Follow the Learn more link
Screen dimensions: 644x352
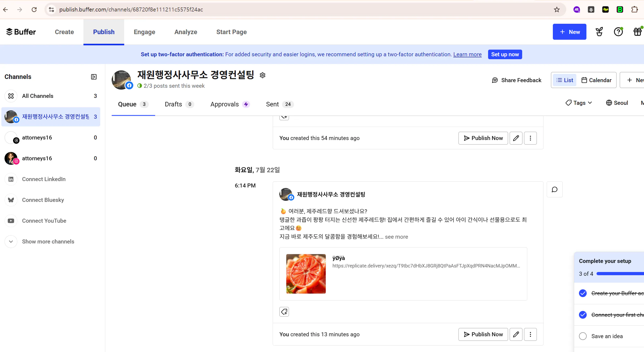[467, 54]
